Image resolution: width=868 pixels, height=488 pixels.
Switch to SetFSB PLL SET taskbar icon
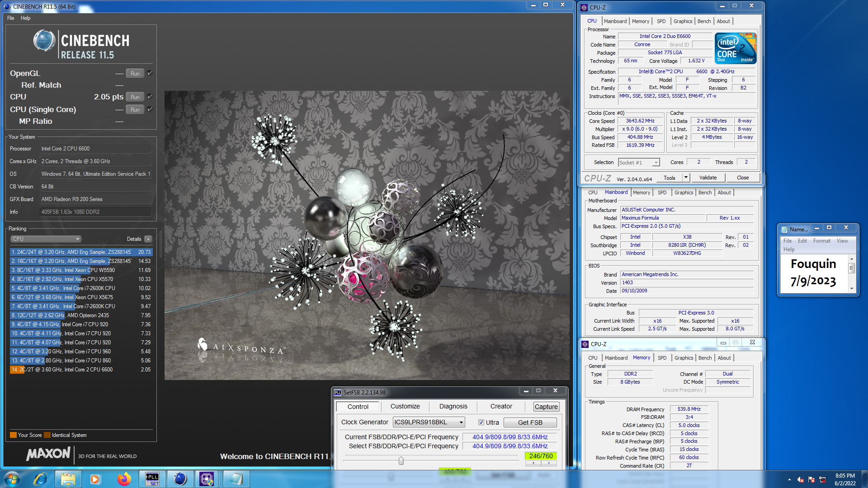[x=152, y=479]
